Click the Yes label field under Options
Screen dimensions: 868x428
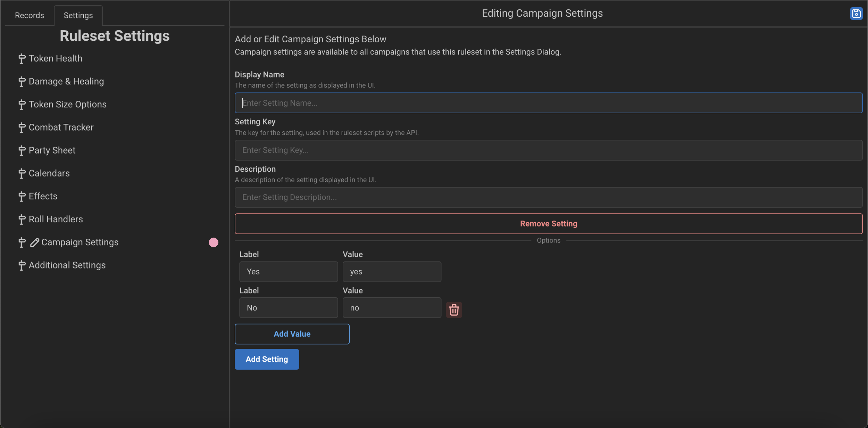(289, 271)
